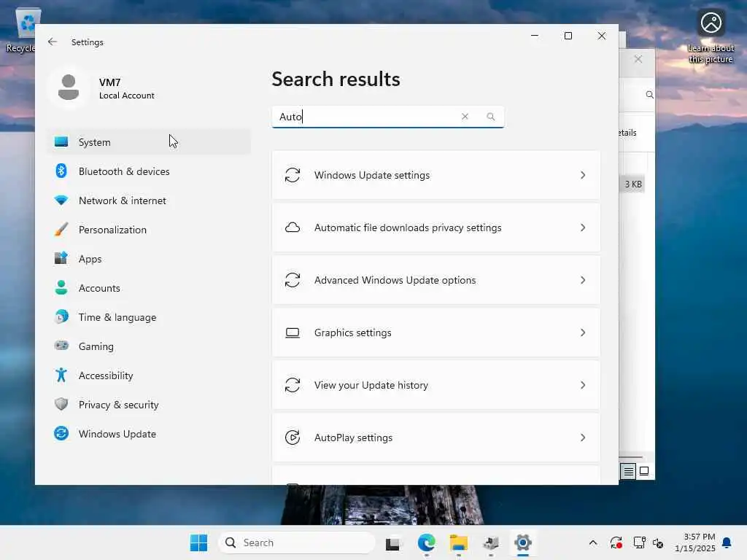The height and width of the screenshot is (560, 747).
Task: Click the Apps icon in sidebar
Action: pyautogui.click(x=61, y=259)
